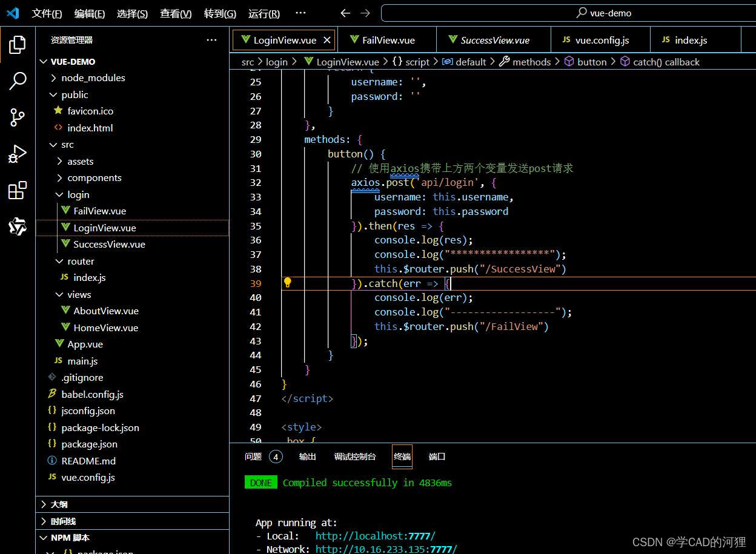Open the bottom activity bar extension icon
This screenshot has height=554, width=756.
[x=18, y=226]
